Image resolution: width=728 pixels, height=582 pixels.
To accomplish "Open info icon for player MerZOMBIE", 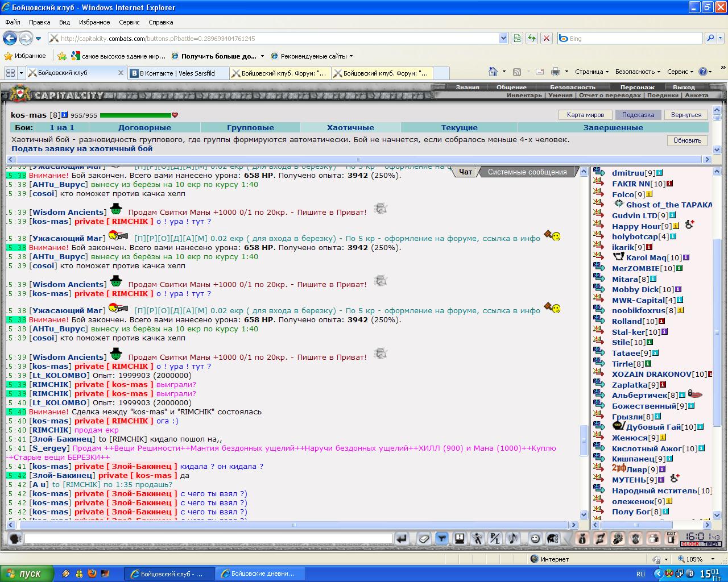I will pos(679,268).
